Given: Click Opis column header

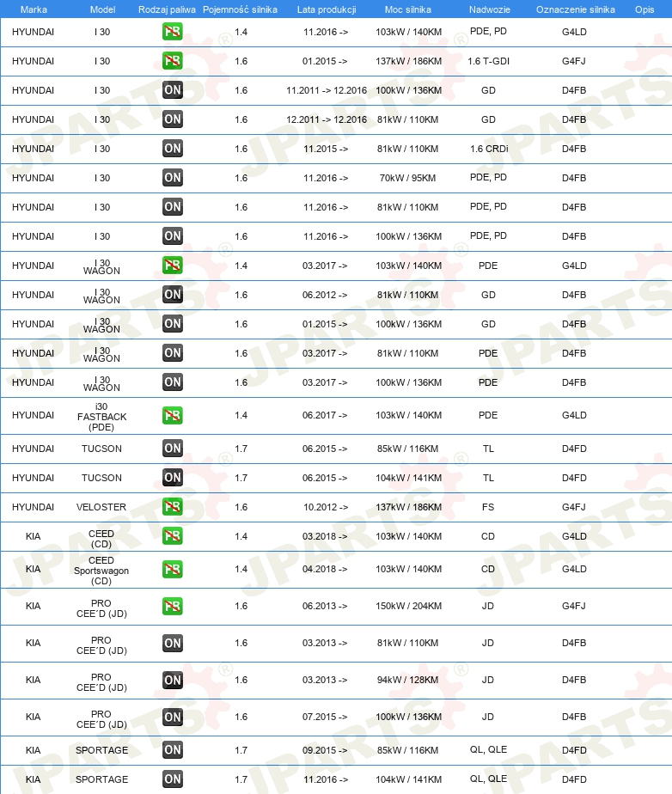Looking at the screenshot, I should pyautogui.click(x=645, y=9).
